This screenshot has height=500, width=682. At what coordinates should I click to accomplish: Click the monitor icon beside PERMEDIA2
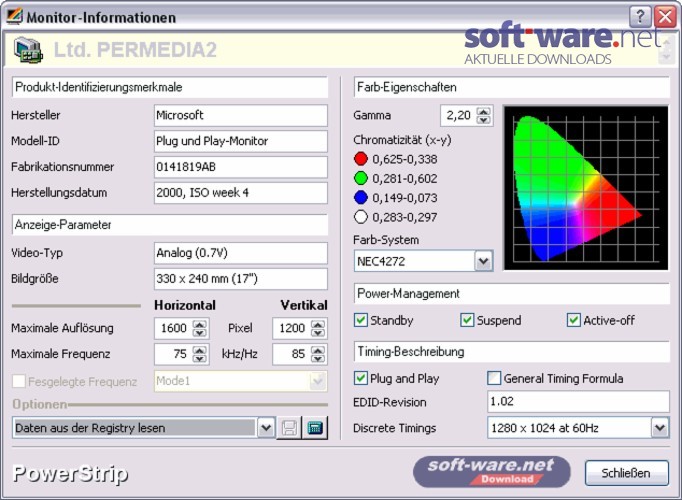pyautogui.click(x=29, y=50)
